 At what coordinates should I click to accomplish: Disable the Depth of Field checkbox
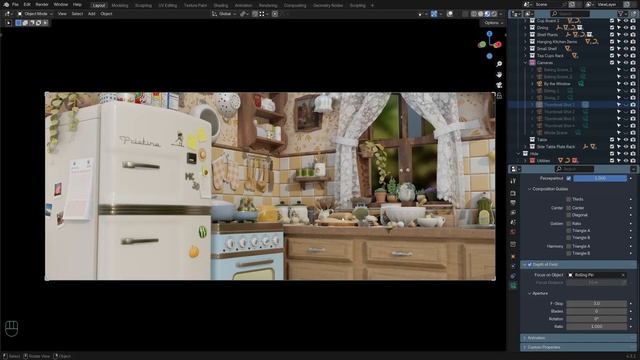click(x=530, y=264)
